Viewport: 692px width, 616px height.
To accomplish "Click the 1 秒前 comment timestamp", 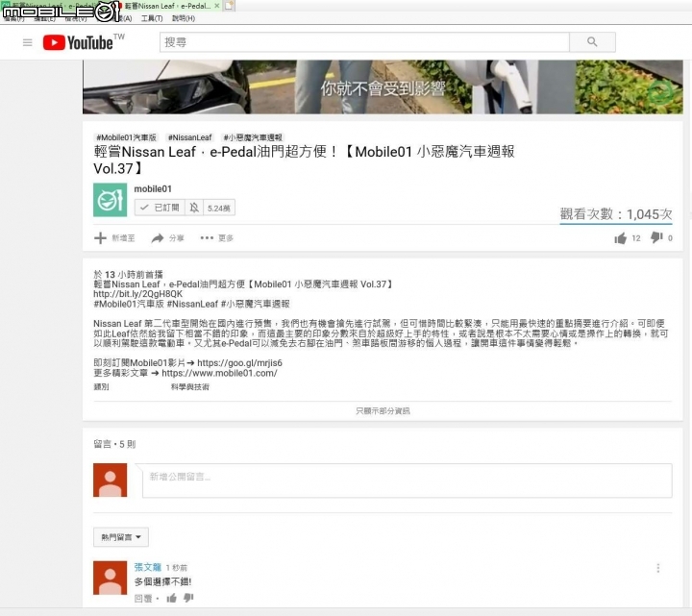I will pos(177,568).
